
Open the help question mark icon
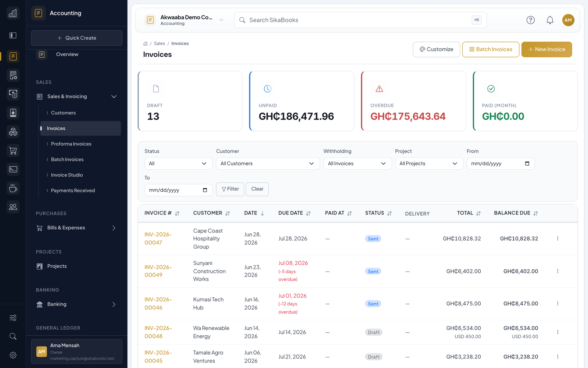tap(530, 20)
